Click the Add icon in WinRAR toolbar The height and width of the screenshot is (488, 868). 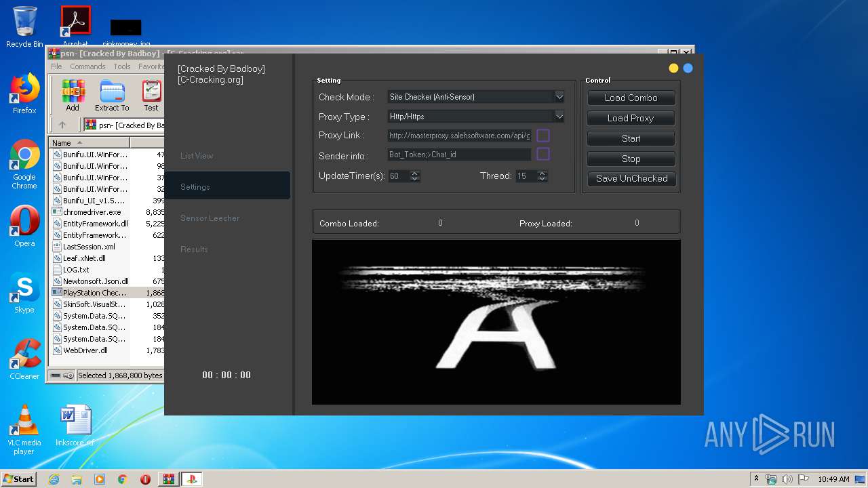coord(73,95)
